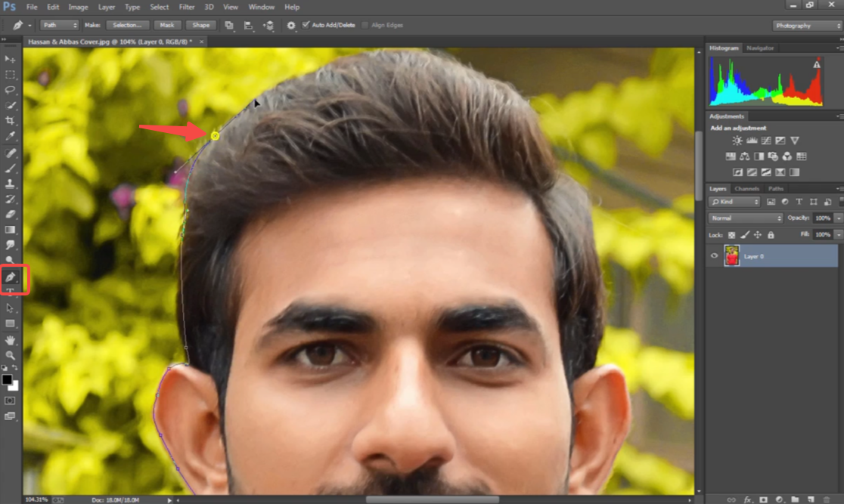Add Curves adjustment
844x504 pixels.
766,141
